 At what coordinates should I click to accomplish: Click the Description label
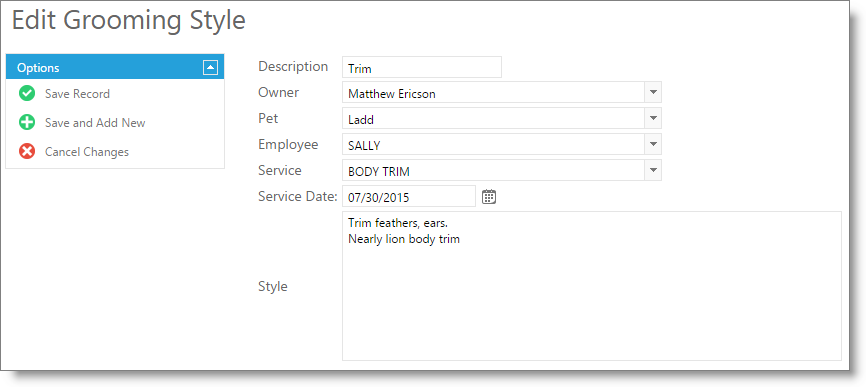point(293,66)
